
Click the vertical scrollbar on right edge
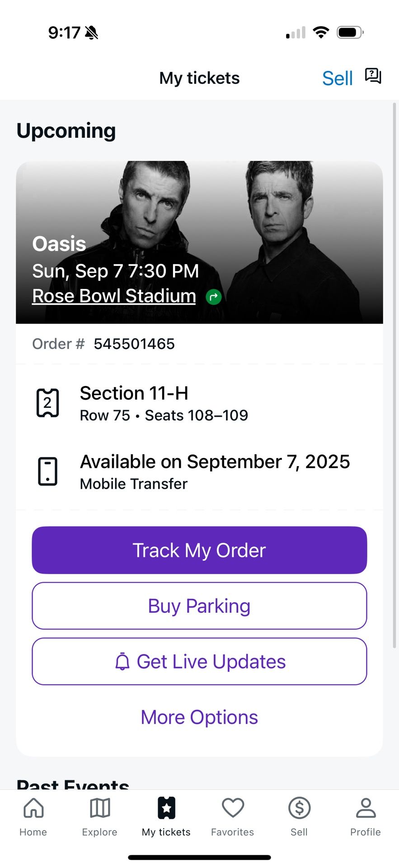coord(394,375)
